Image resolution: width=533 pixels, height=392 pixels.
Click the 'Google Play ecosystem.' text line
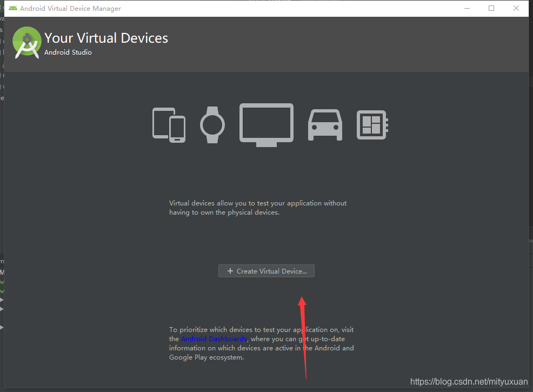206,357
